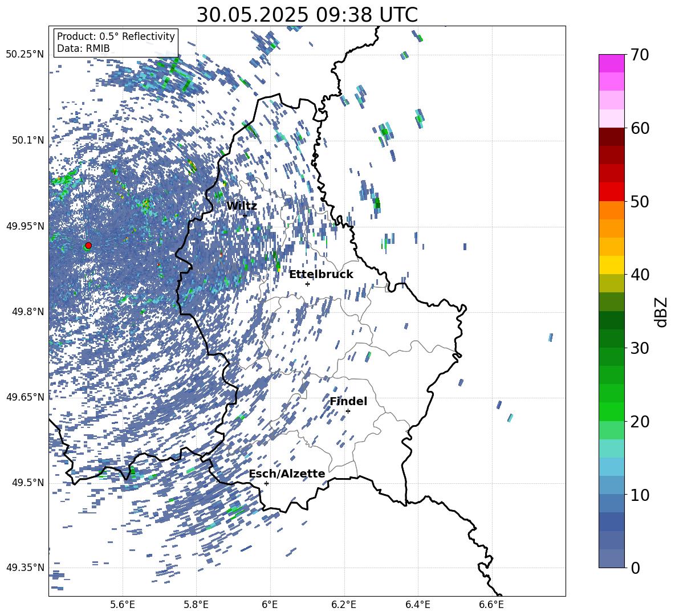Click the 50.25°N latitude label
The height and width of the screenshot is (616, 675).
pos(25,55)
